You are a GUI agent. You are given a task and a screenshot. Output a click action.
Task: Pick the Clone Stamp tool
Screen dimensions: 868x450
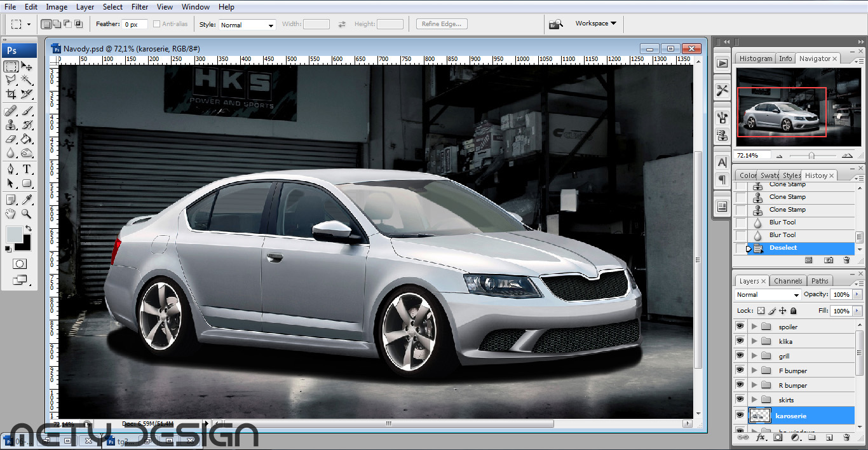[x=11, y=125]
